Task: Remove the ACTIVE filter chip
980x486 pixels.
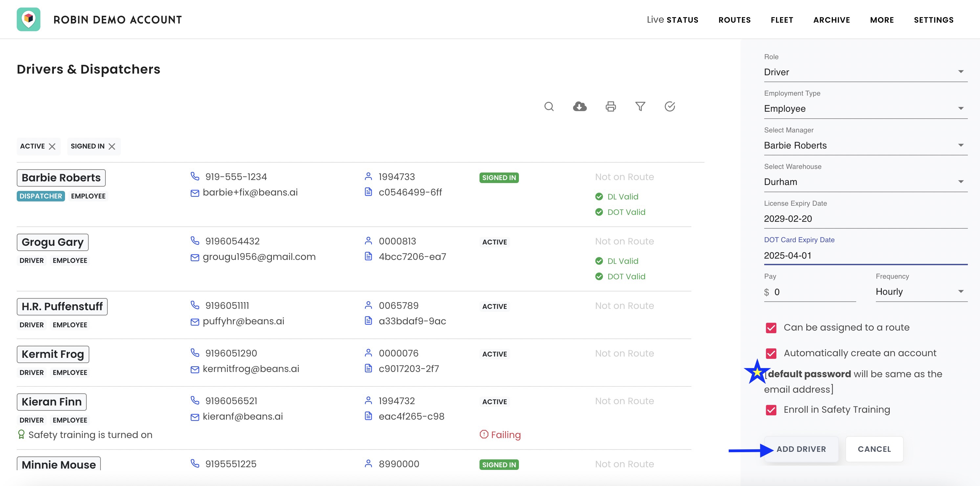Action: [x=52, y=147]
